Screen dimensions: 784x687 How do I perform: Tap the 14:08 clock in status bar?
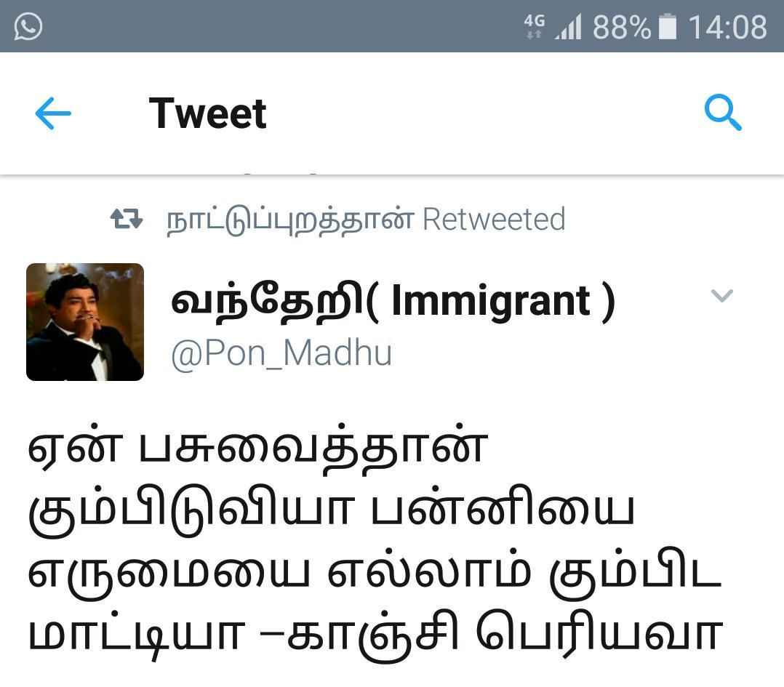727,27
